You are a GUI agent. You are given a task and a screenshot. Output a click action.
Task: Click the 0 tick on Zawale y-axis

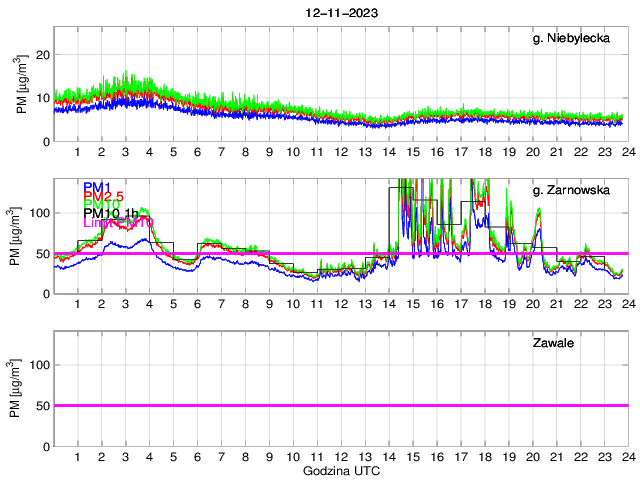[47, 447]
